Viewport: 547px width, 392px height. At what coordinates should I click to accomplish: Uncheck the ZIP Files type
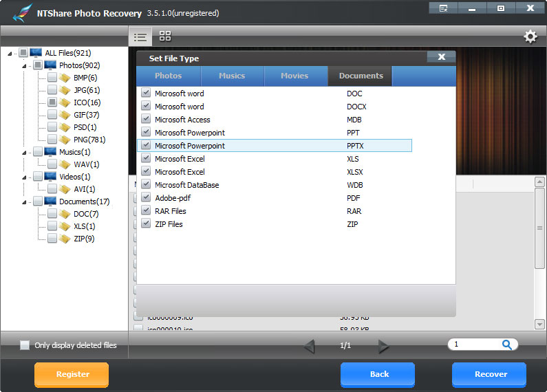click(146, 224)
